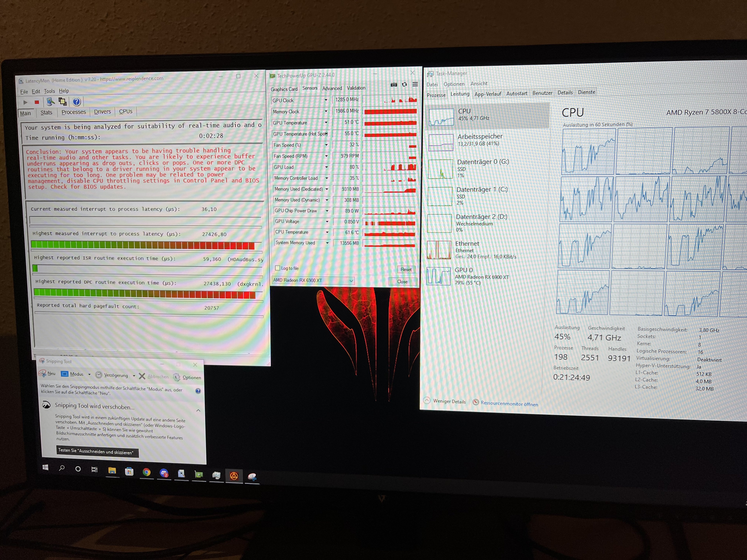Screen dimensions: 747x560
Task: Click the Reset button in GPU-Z
Action: tap(406, 269)
